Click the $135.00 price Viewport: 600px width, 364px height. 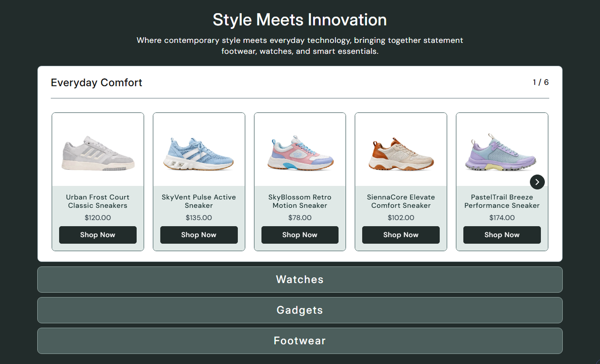coord(199,218)
